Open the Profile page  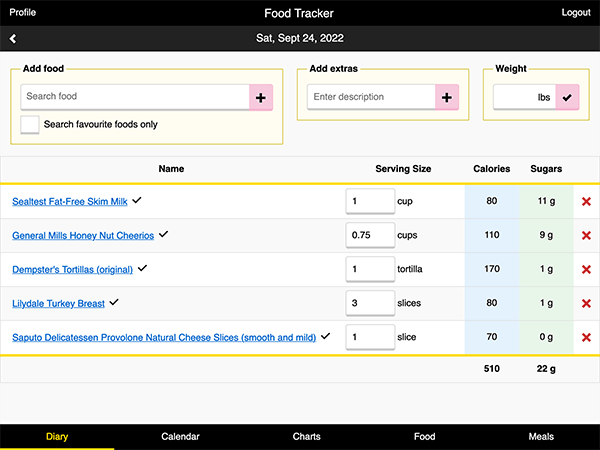[23, 13]
